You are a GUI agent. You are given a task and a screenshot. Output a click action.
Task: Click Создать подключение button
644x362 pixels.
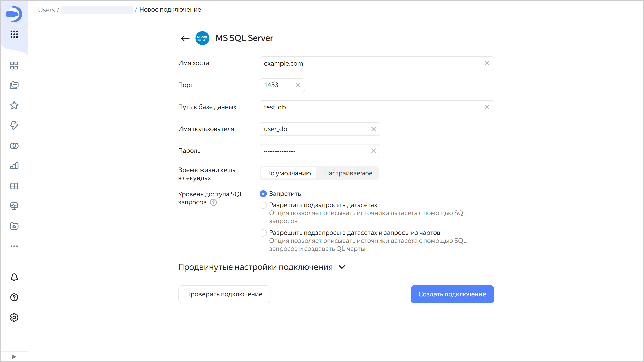(452, 294)
